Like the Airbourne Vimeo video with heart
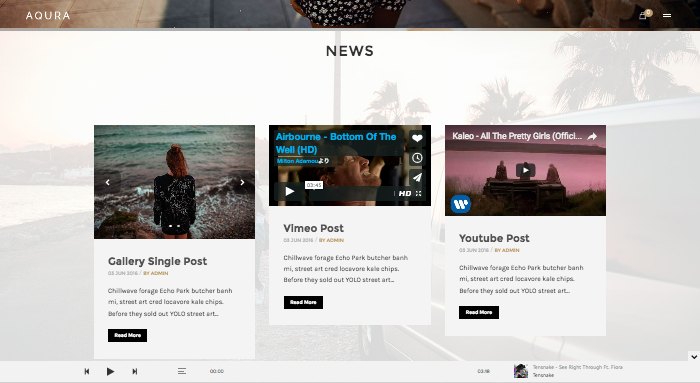700x383 pixels. [x=417, y=138]
